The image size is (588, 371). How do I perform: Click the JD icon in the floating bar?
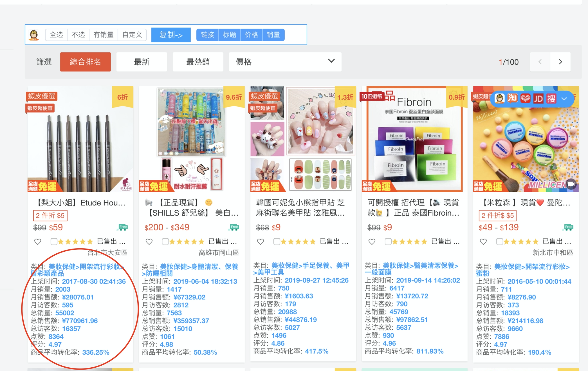coord(538,99)
